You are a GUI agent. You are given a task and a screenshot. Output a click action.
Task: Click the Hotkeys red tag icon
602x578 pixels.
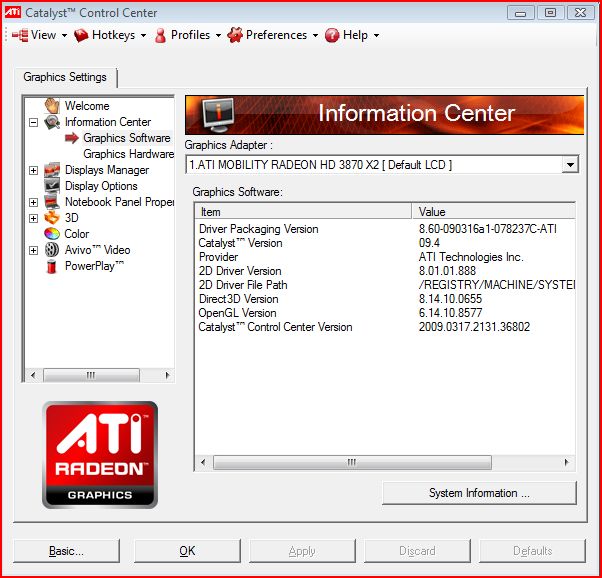pos(81,35)
